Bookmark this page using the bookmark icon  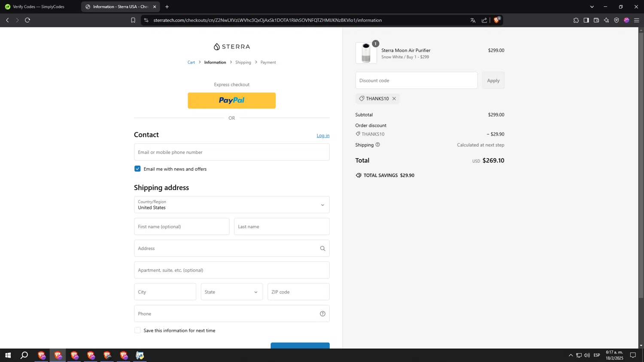[x=133, y=20]
